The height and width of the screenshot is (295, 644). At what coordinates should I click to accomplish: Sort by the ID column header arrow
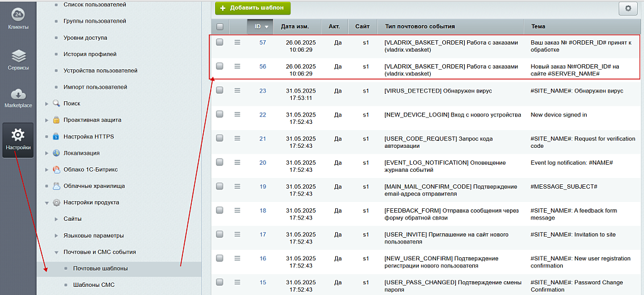point(267,27)
